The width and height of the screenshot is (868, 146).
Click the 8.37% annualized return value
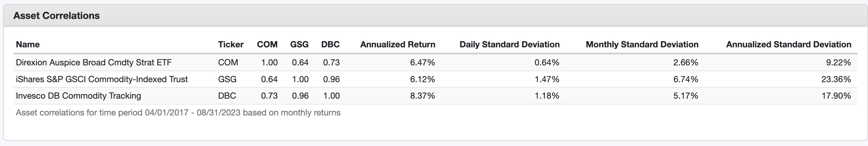[422, 96]
